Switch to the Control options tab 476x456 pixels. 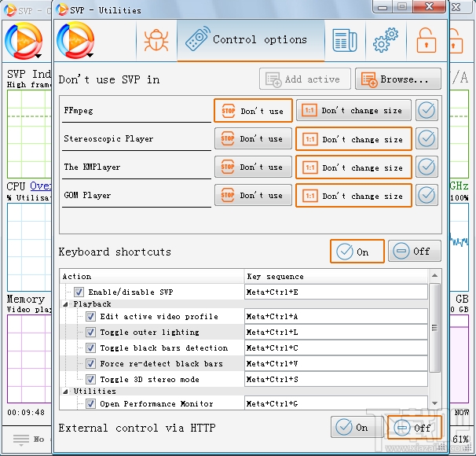tap(250, 40)
